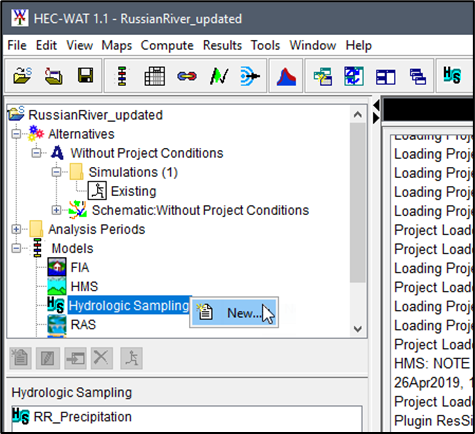Click the HEC-WAT application icon in title bar
The width and height of the screenshot is (475, 434).
[x=20, y=18]
